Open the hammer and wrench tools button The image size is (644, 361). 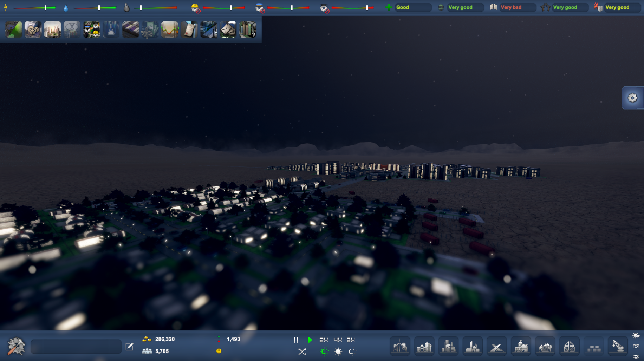16,346
